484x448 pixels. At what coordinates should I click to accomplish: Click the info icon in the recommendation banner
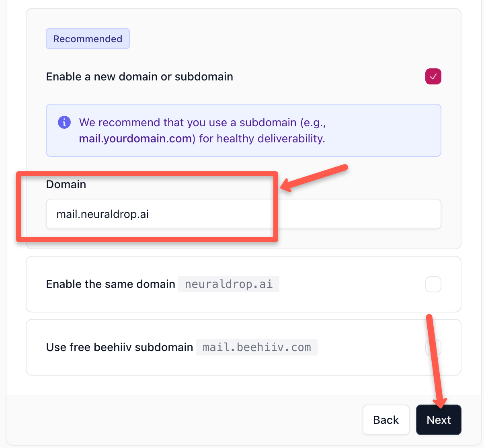(x=64, y=122)
